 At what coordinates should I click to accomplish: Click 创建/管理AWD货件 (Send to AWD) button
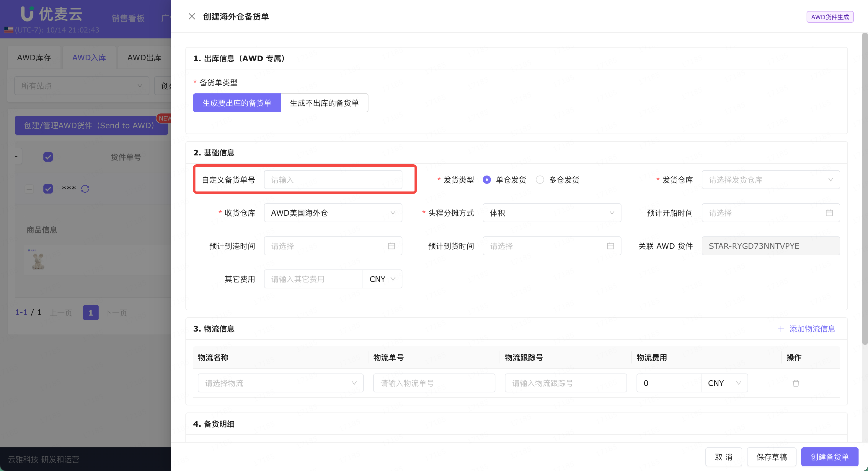coord(91,125)
